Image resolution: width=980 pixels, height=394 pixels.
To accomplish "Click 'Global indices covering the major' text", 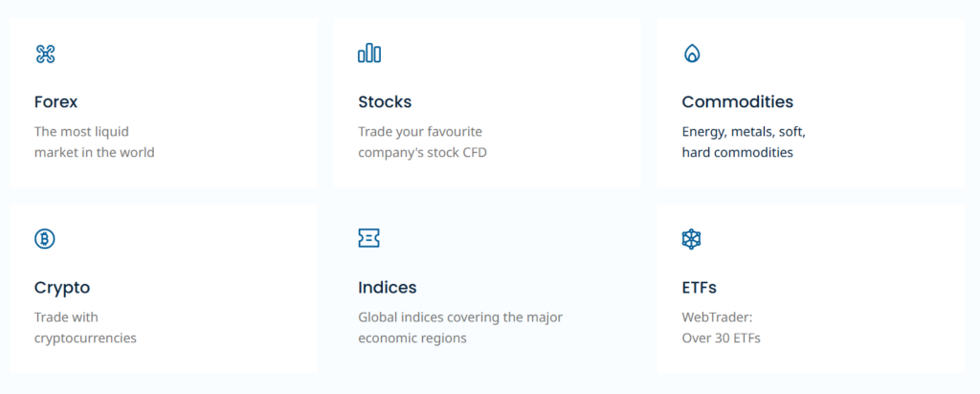I will click(x=459, y=317).
